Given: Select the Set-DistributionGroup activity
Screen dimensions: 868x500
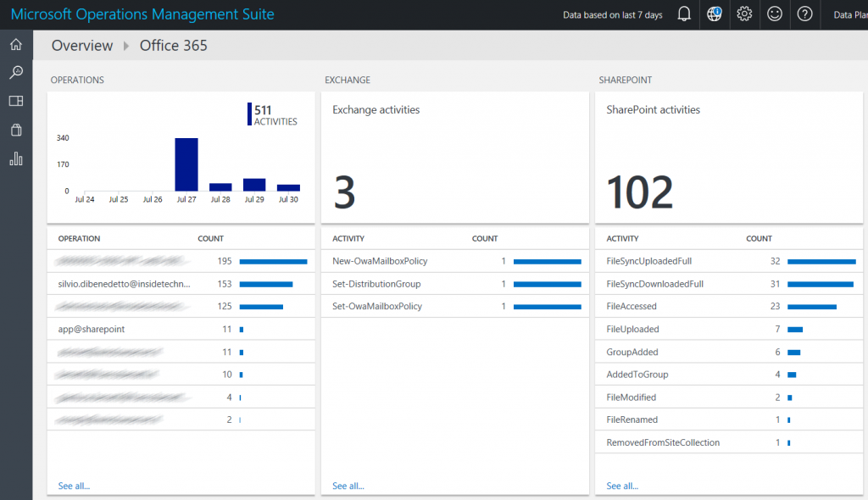Looking at the screenshot, I should pos(455,284).
